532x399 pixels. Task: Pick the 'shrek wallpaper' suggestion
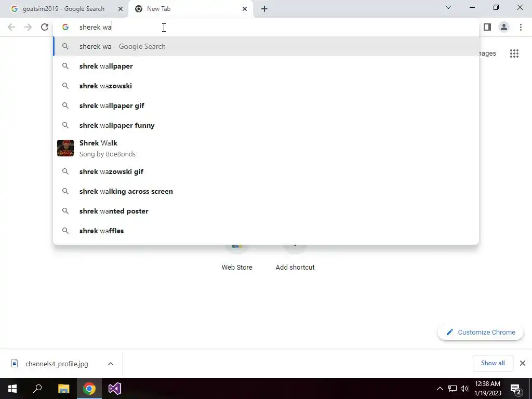coord(266,66)
